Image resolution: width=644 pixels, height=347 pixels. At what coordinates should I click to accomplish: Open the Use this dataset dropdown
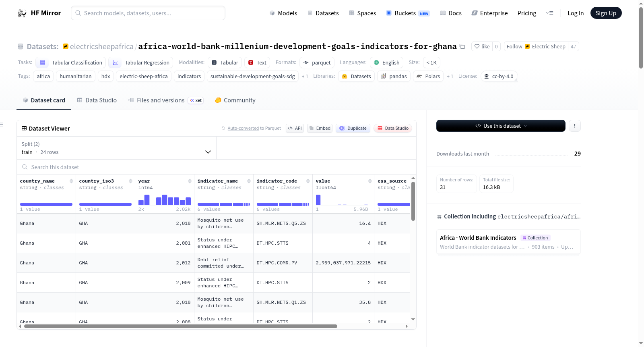pyautogui.click(x=501, y=126)
